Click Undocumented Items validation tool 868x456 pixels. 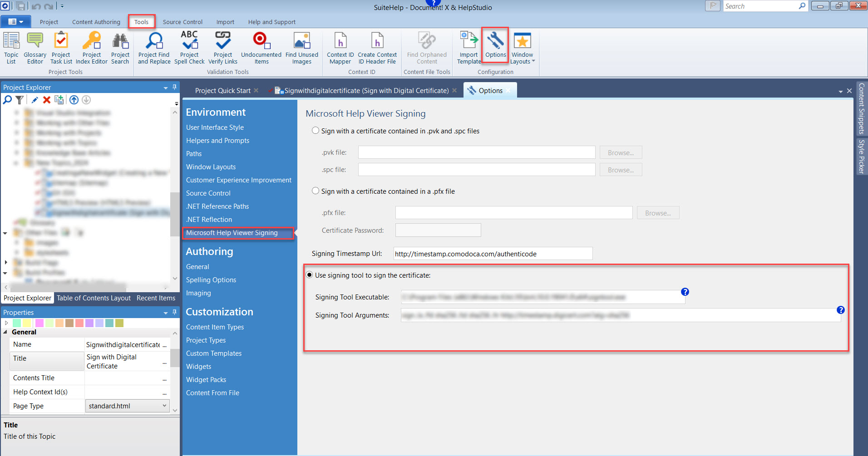coord(261,47)
